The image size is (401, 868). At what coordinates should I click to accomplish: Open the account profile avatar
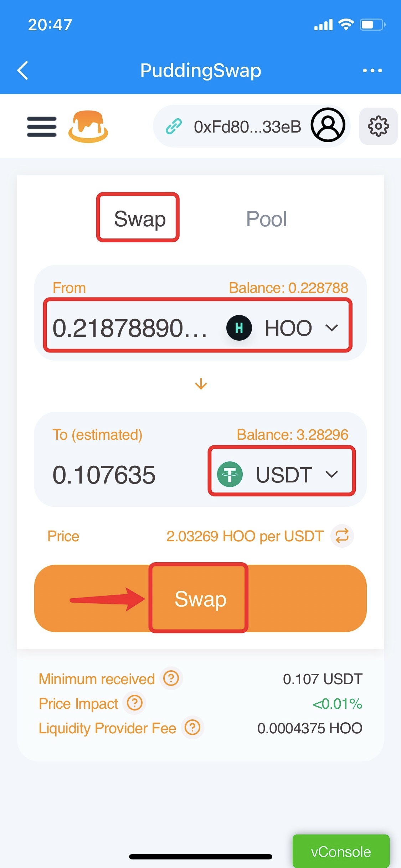[328, 125]
